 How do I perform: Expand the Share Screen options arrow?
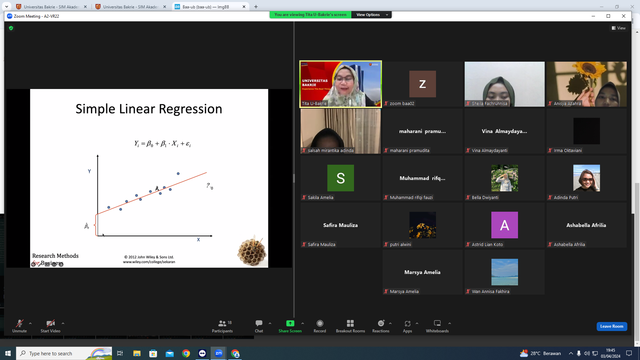(302, 323)
